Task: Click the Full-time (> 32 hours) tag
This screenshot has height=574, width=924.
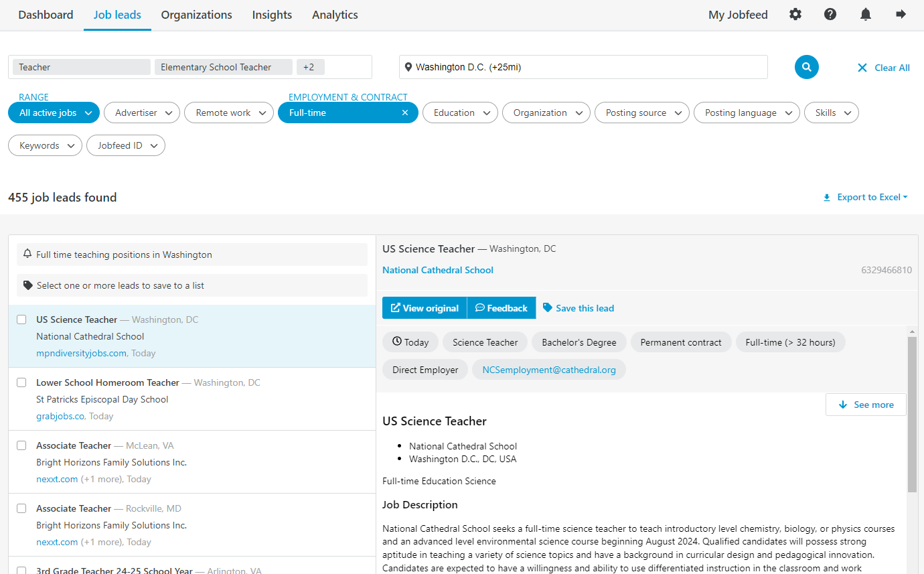Action: 790,342
